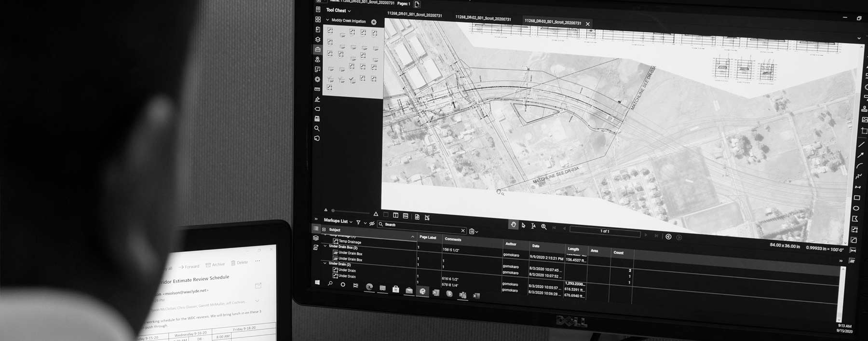The width and height of the screenshot is (868, 341).
Task: Open Muddy Creek Irrigation tool set settings
Action: pos(374,22)
